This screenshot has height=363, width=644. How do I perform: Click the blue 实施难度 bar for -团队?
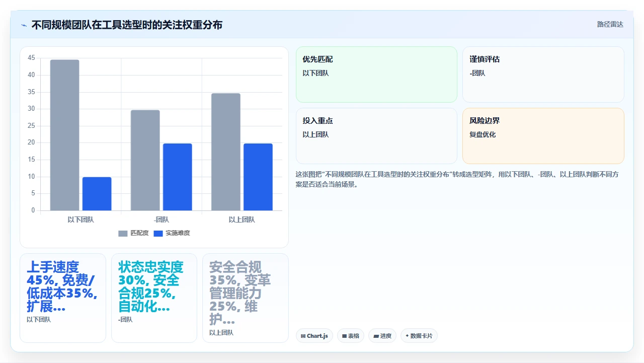(x=178, y=177)
